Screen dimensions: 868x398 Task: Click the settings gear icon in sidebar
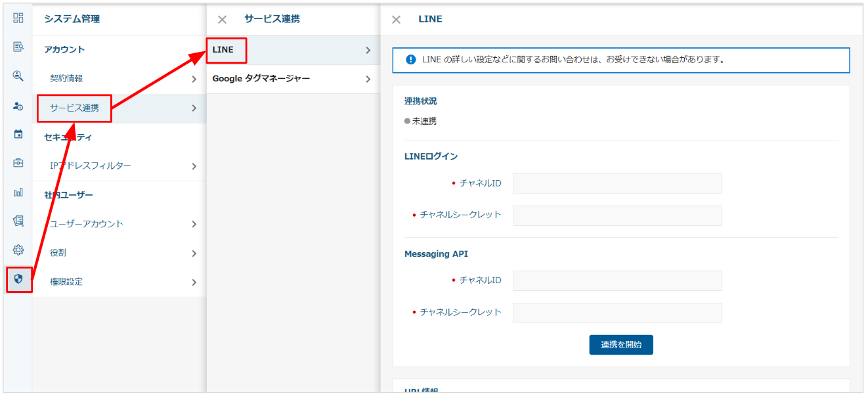point(18,250)
